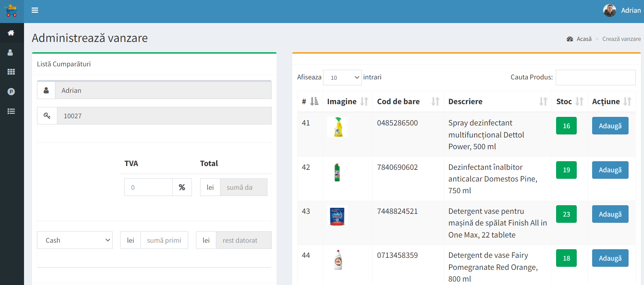Viewport: 644px width, 285px height.
Task: Click the circled P products sidebar icon
Action: 11,92
